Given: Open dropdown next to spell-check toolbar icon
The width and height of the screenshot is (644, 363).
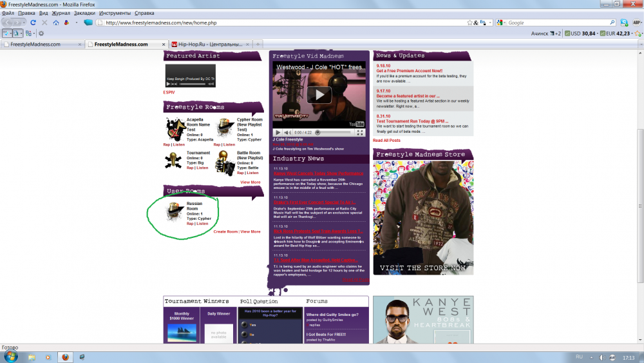Looking at the screenshot, I should coord(11,34).
